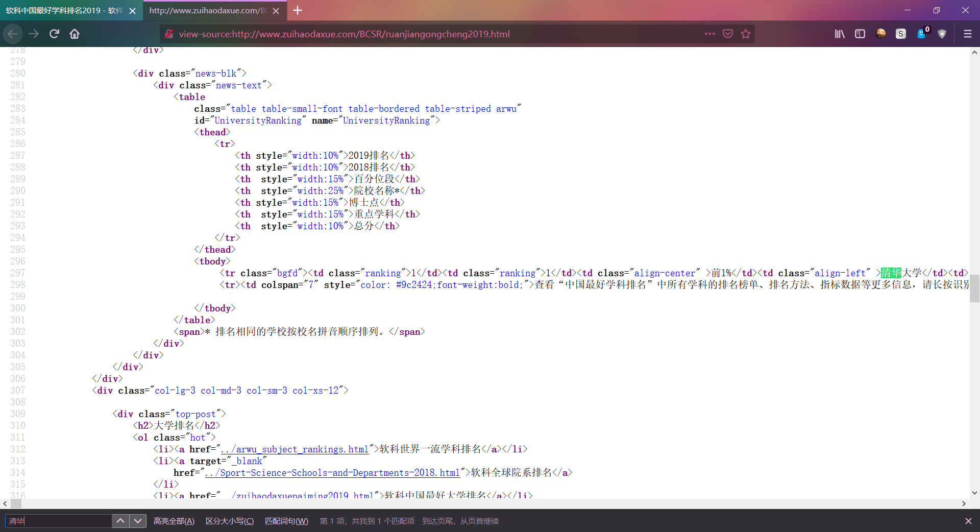Toggle 匹配词句 whole words
Screen dimensions: 980x532
[x=286, y=521]
